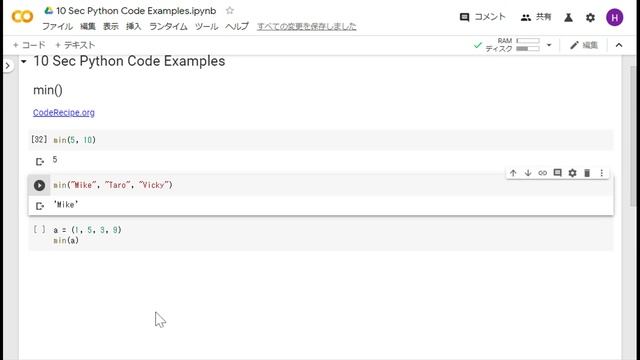Open the purple H account avatar

(614, 18)
